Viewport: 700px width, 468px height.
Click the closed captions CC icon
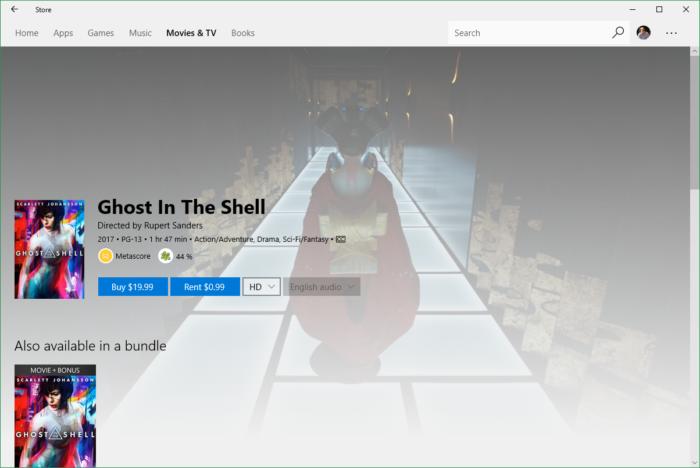tap(341, 239)
